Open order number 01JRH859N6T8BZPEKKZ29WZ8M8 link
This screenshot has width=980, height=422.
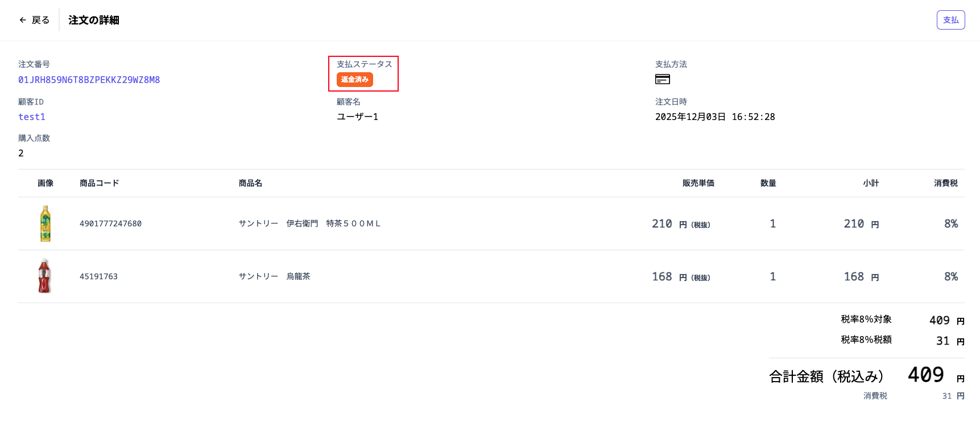pos(89,80)
